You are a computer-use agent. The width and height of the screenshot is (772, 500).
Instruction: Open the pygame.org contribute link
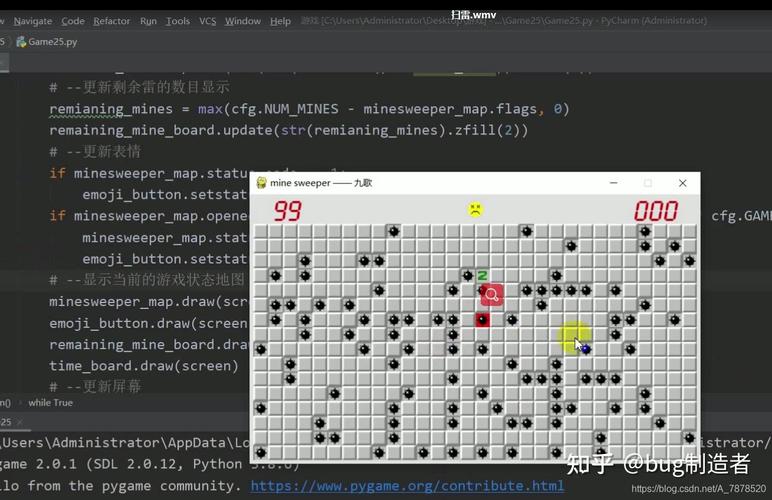(x=407, y=486)
